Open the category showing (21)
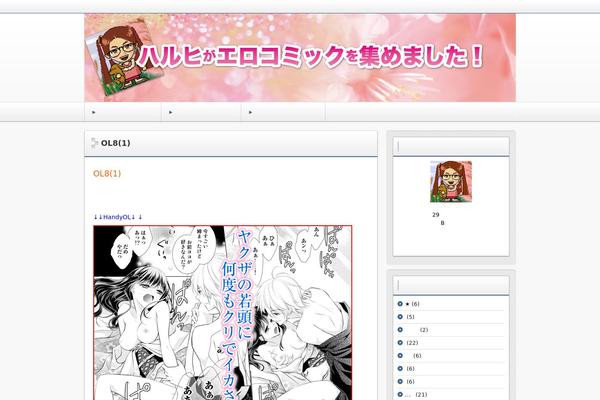Image resolution: width=600 pixels, height=400 pixels. coord(416,395)
